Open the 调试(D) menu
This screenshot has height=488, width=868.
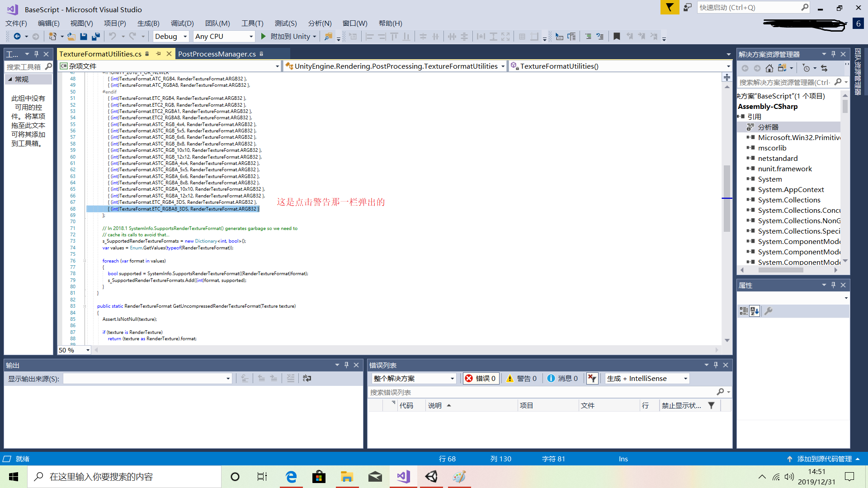[x=182, y=23]
